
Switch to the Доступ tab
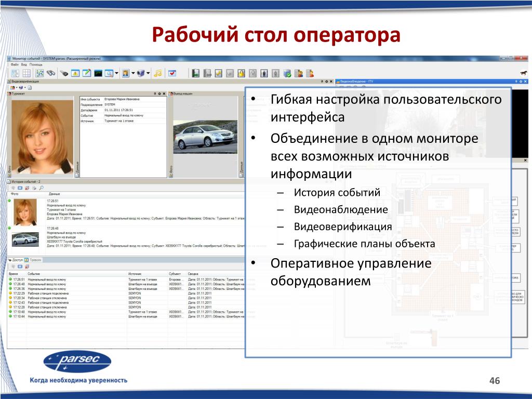click(15, 260)
